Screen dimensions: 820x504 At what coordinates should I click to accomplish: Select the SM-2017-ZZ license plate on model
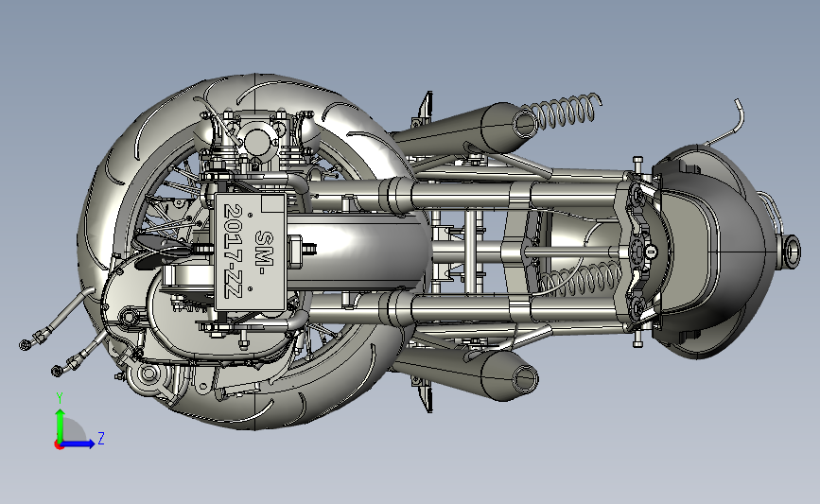coord(251,252)
